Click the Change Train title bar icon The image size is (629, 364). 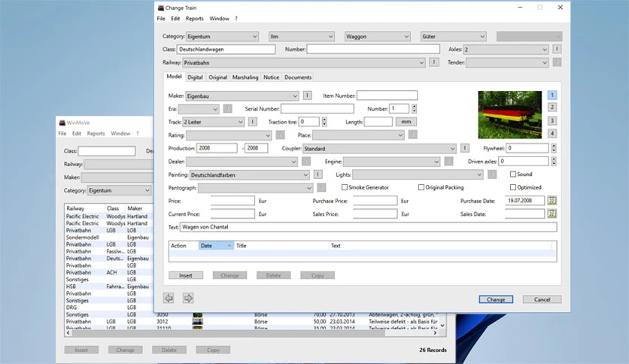tap(160, 8)
